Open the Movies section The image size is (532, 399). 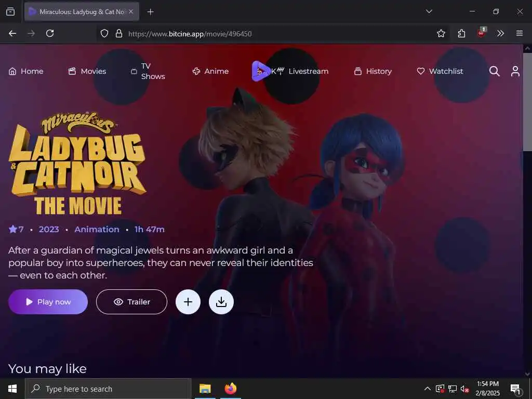click(x=87, y=71)
